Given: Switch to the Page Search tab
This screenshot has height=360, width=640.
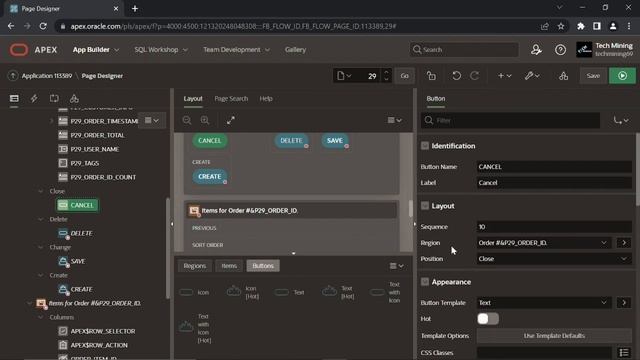Looking at the screenshot, I should 231,98.
